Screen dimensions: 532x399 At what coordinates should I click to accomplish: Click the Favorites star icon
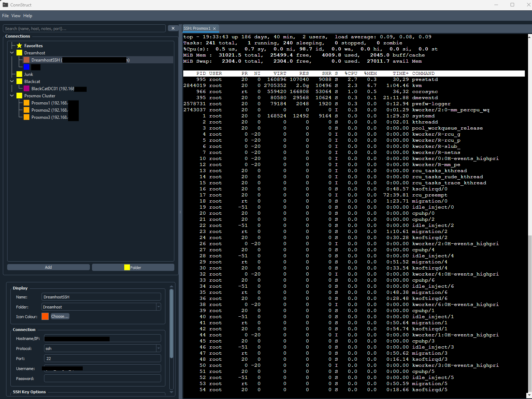[19, 46]
